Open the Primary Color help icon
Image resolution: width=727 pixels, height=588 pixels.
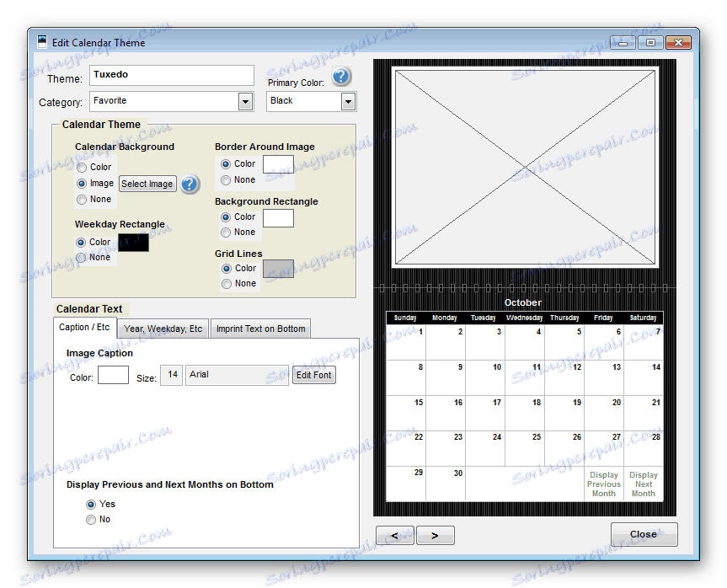[341, 76]
